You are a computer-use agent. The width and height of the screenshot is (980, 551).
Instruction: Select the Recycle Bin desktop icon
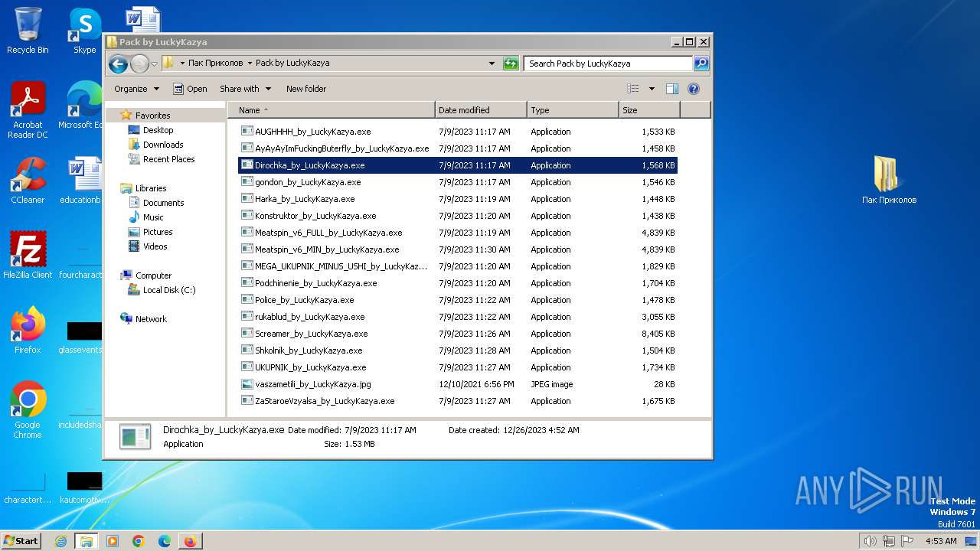(x=28, y=31)
